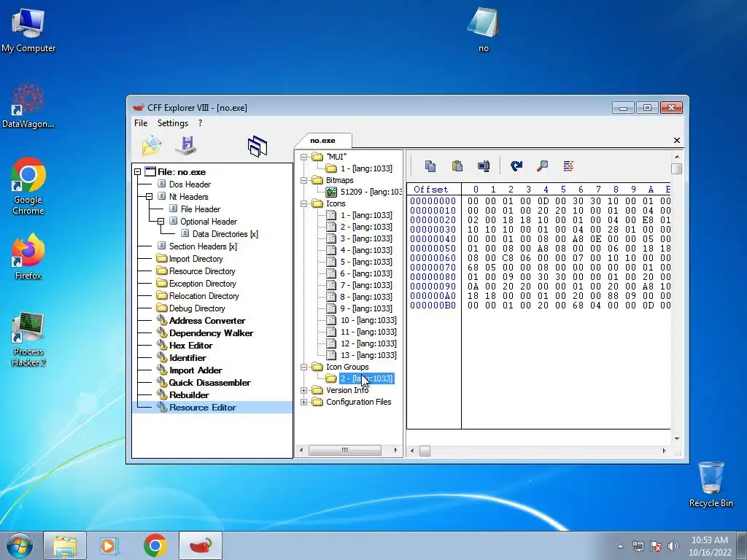Open the Hex Editor tool

click(x=190, y=345)
